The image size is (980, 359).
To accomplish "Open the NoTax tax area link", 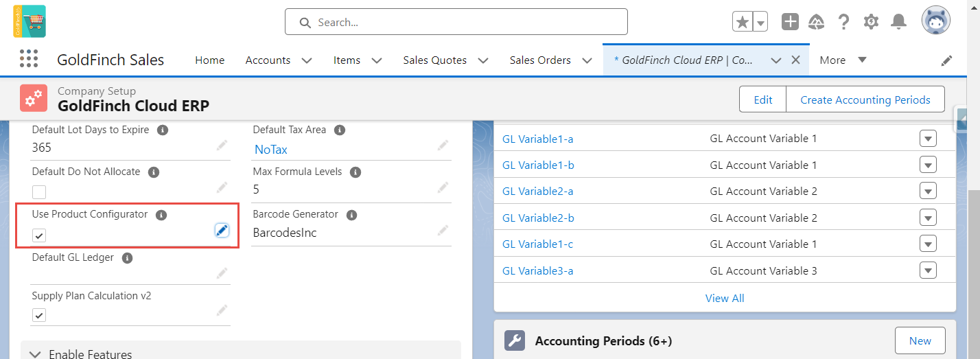I will click(x=271, y=149).
